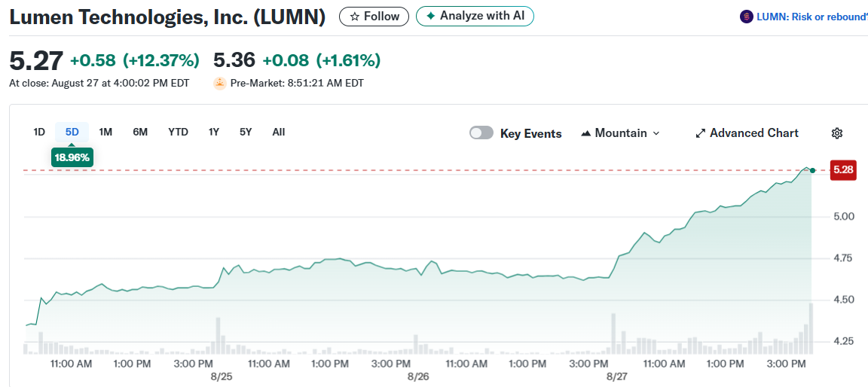Click the 8/27 date label on axis

coord(616,376)
